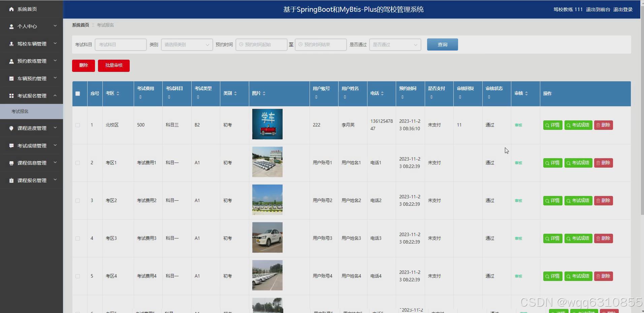This screenshot has width=644, height=313.
Task: Sort table by 图片 column arrows
Action: coord(264,93)
